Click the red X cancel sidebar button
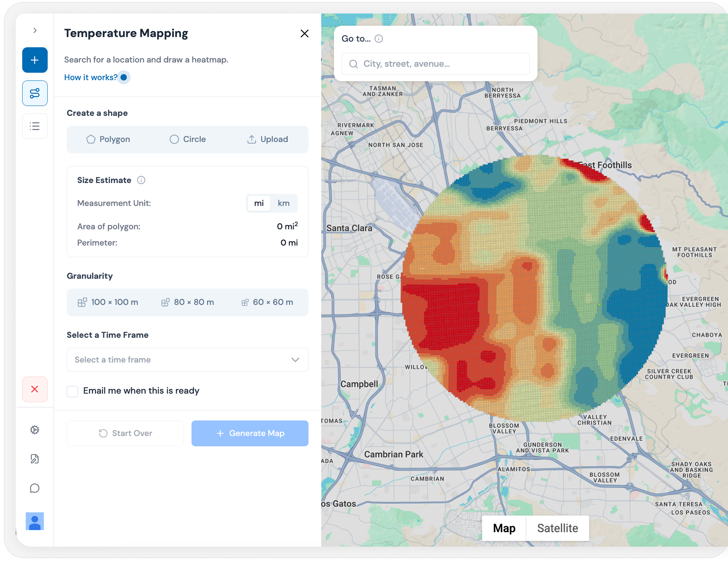Viewport: 728px width, 564px height. click(35, 389)
